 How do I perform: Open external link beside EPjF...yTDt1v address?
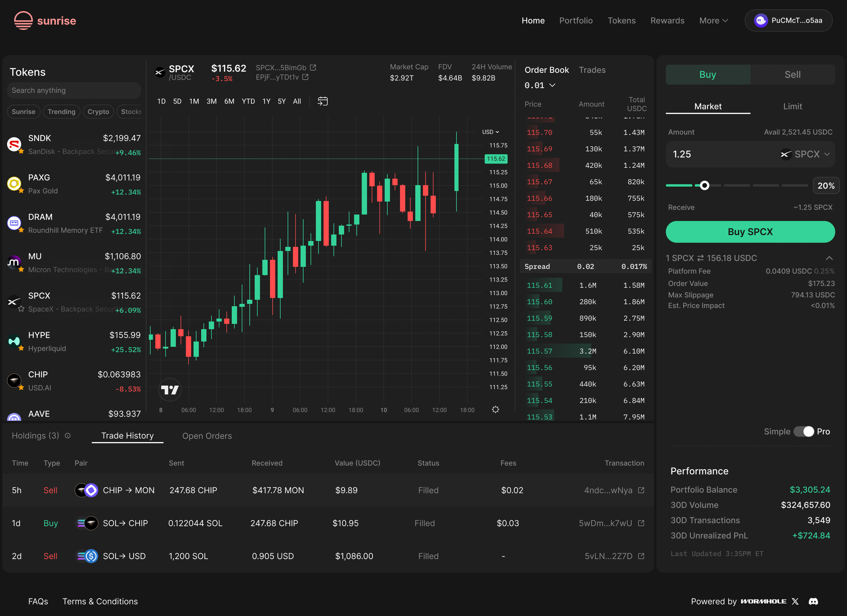[306, 77]
